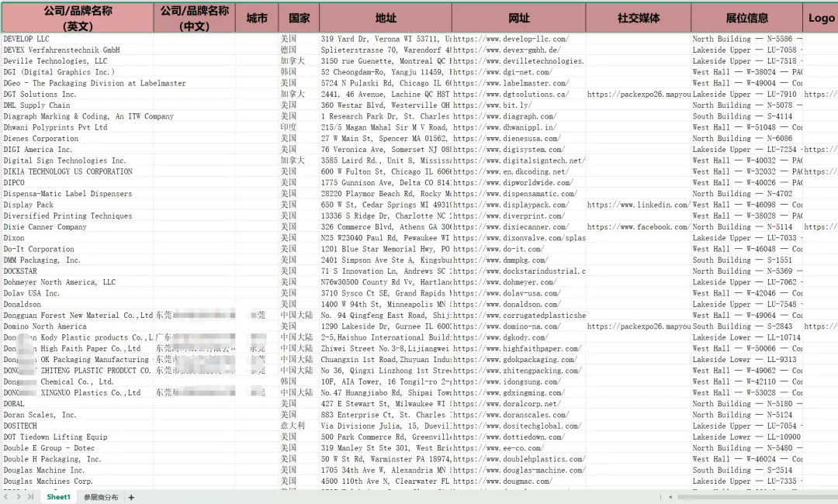Select Dongguan Forest New Material Co.,Ltd cell

tap(78, 316)
